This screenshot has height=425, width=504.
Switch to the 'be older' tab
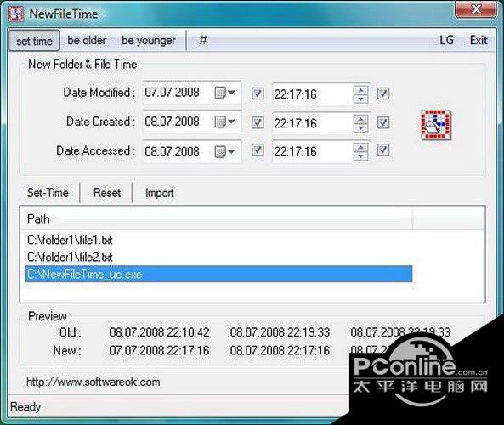87,41
